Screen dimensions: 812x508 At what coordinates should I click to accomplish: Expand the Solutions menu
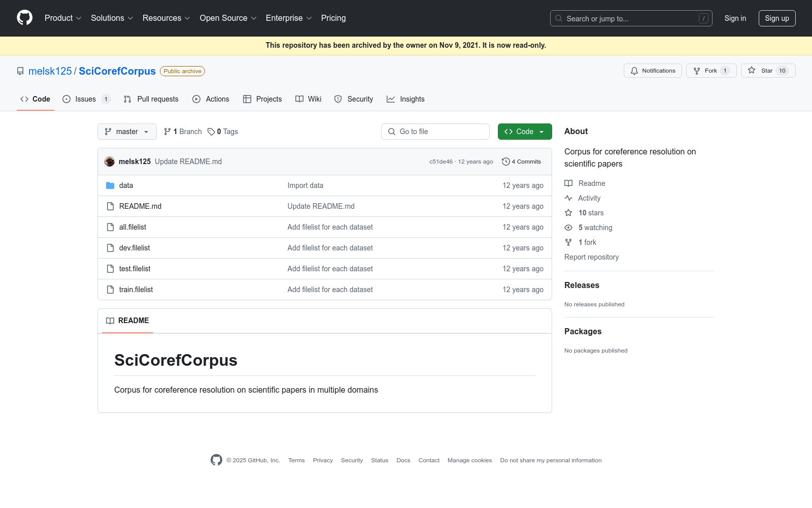(112, 18)
